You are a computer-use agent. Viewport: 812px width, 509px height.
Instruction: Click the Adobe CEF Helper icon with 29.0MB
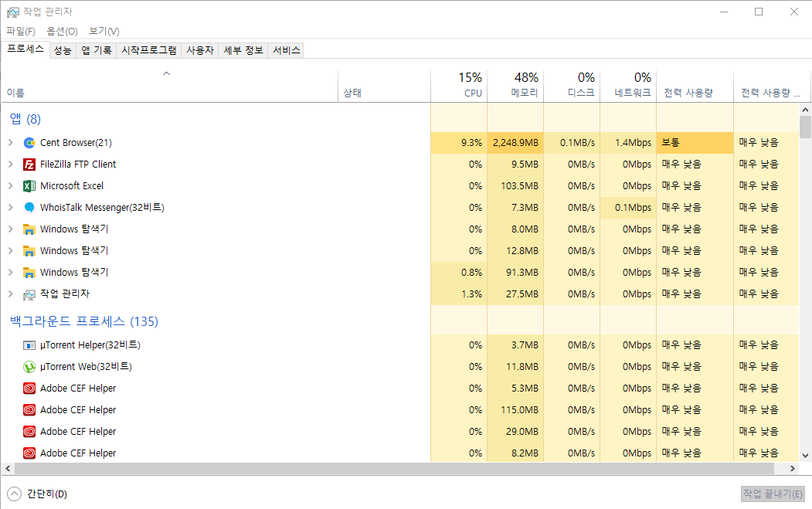click(29, 431)
